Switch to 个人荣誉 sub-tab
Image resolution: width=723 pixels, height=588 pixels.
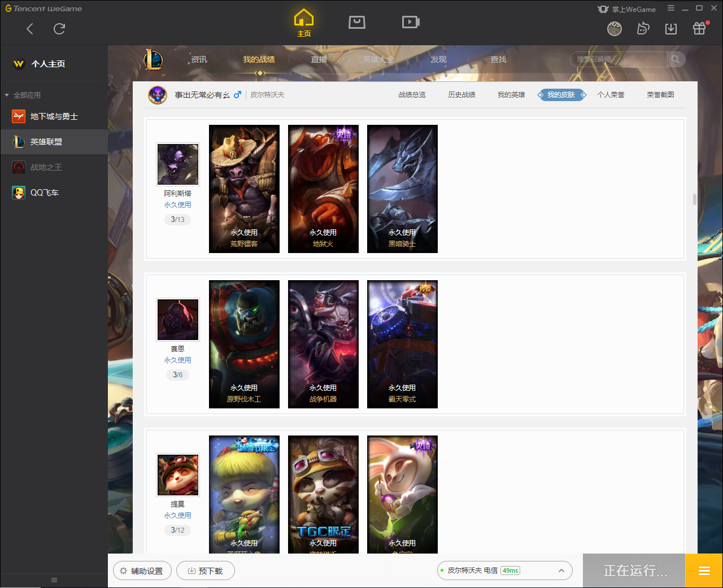[x=611, y=95]
